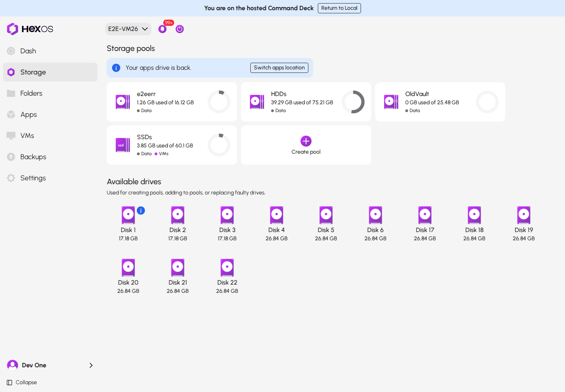
Task: Click the blue info icon in apps drive banner
Action: [x=116, y=68]
